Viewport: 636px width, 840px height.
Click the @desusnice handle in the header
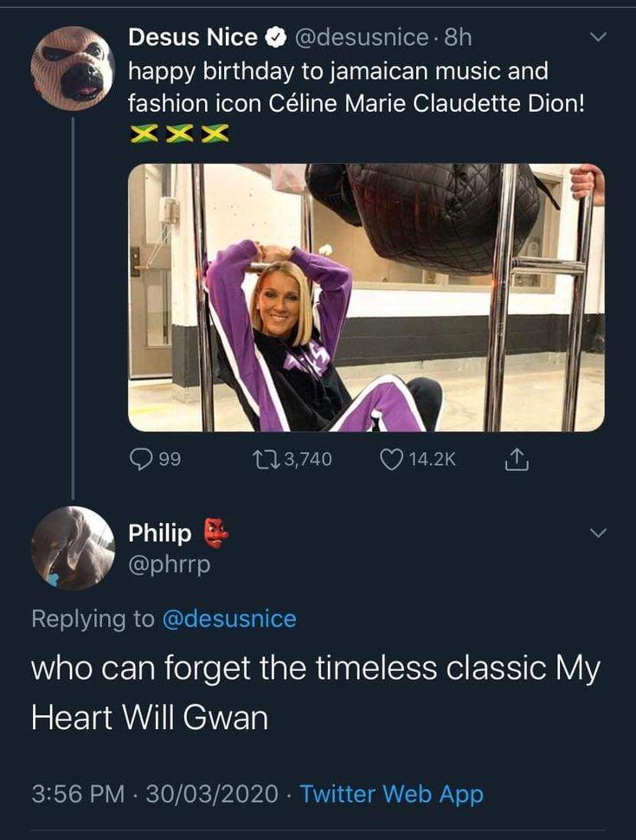362,37
